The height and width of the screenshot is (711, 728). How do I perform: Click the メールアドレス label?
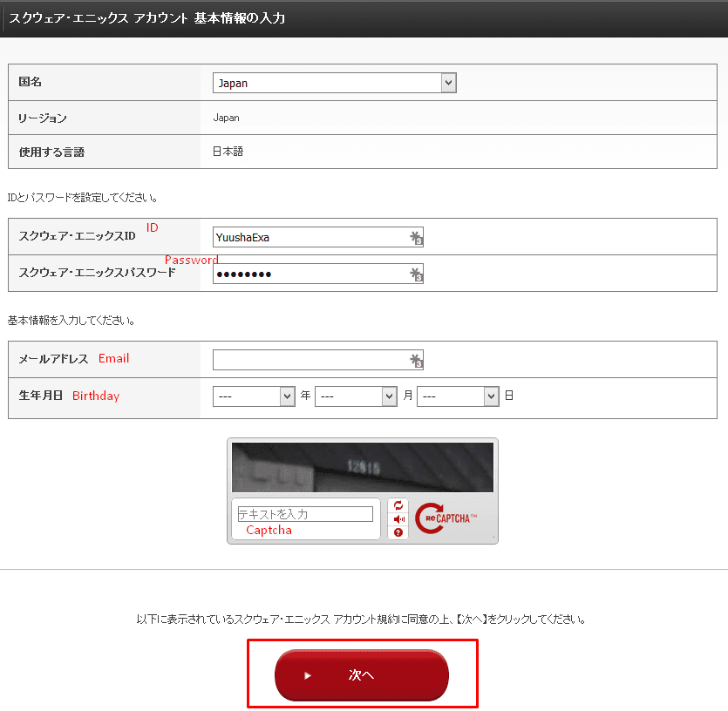pyautogui.click(x=53, y=359)
